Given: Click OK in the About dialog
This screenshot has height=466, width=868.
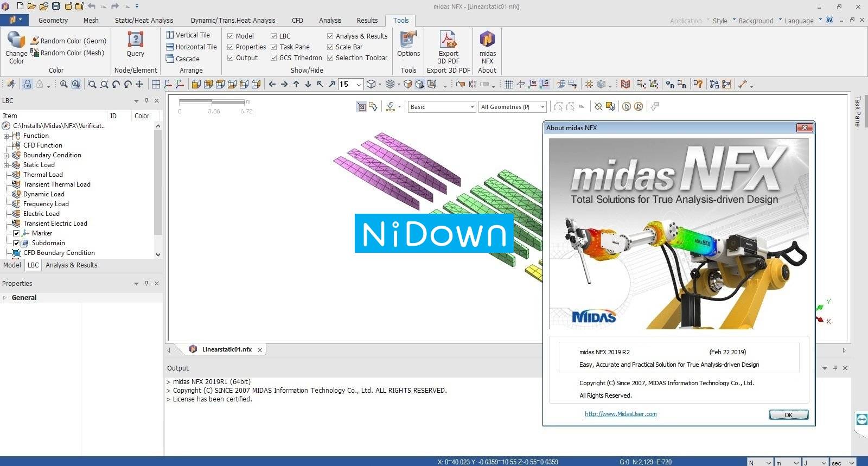Looking at the screenshot, I should tap(789, 414).
